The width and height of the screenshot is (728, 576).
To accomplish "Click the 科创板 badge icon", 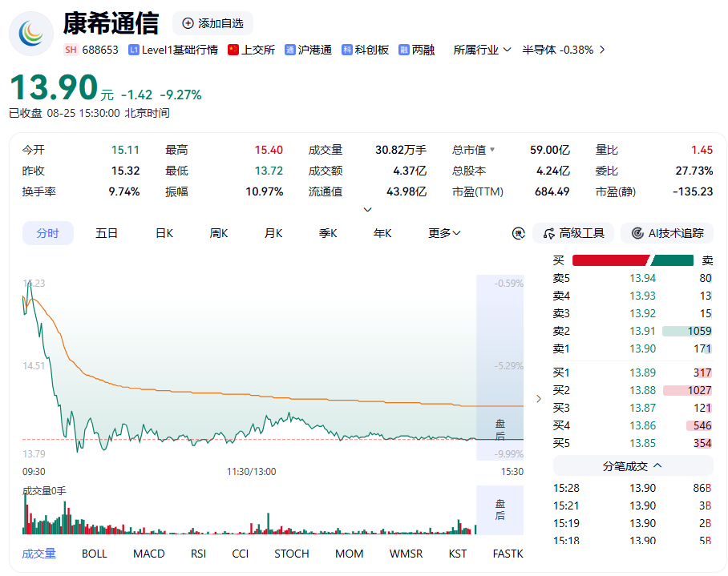I will click(x=347, y=50).
